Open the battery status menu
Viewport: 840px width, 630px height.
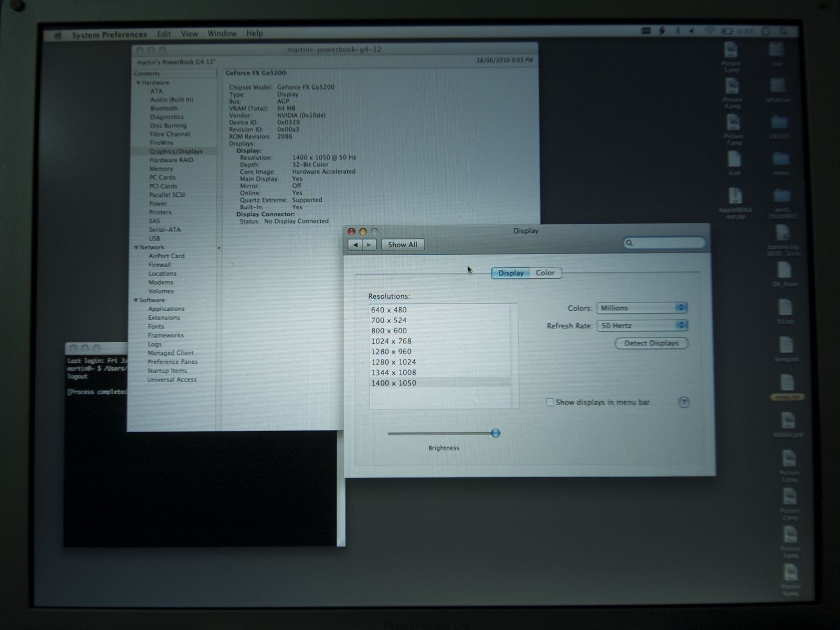pyautogui.click(x=738, y=31)
